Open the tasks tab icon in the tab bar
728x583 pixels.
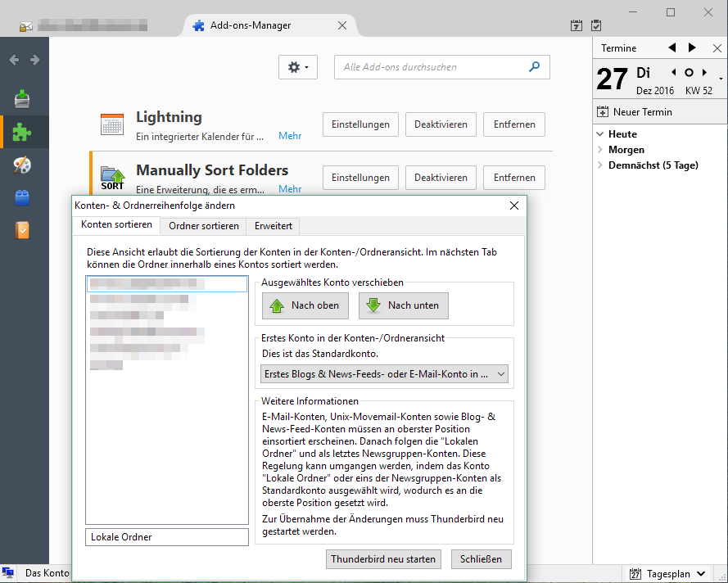tap(596, 25)
